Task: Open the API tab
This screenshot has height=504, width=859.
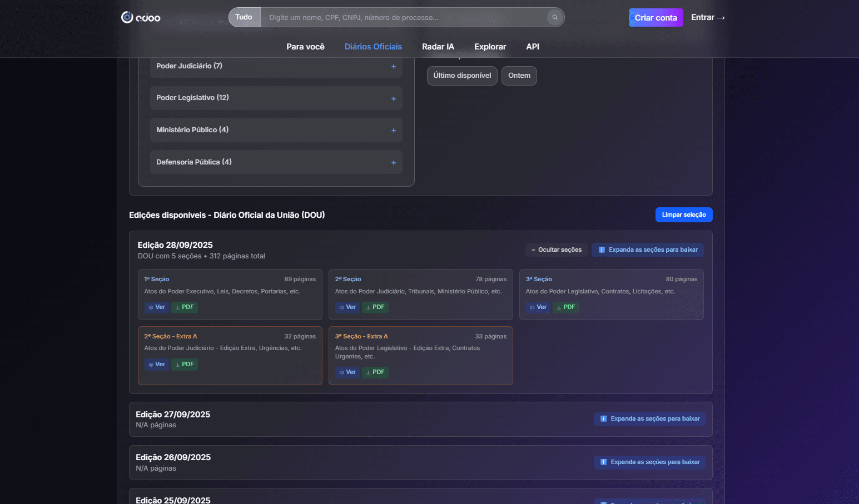Action: (x=533, y=47)
